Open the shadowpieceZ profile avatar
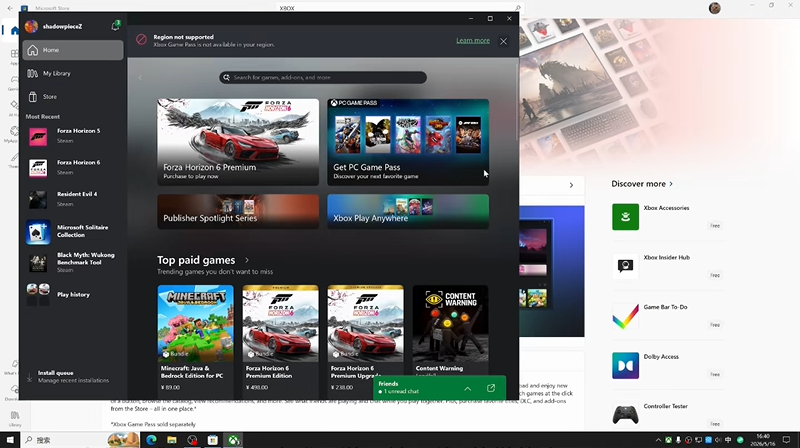The width and height of the screenshot is (800, 448). pos(31,26)
